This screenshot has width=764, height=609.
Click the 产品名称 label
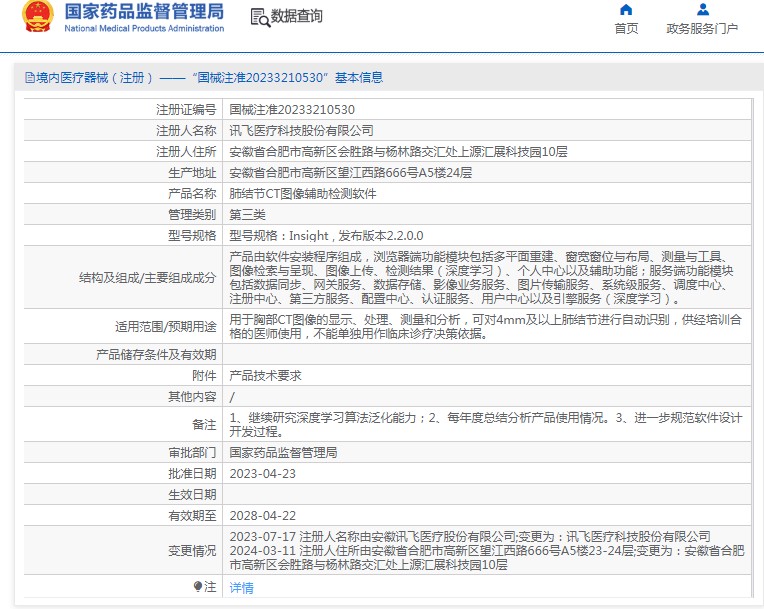coord(192,193)
